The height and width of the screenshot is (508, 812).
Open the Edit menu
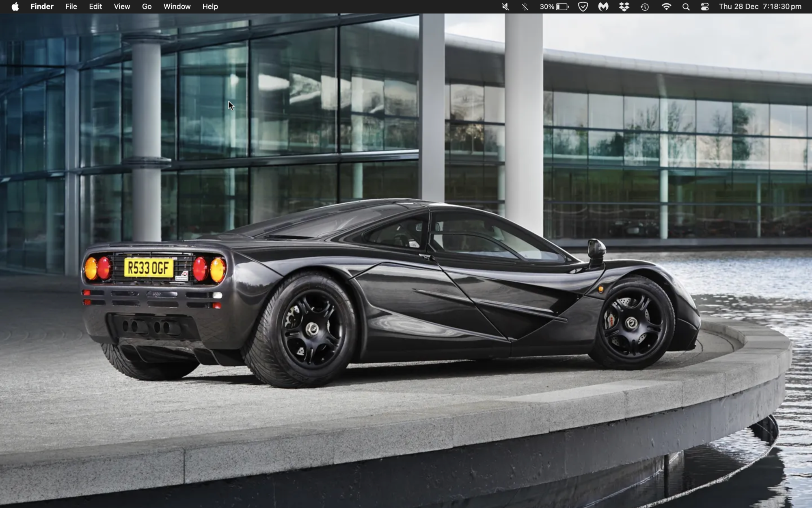click(x=95, y=7)
